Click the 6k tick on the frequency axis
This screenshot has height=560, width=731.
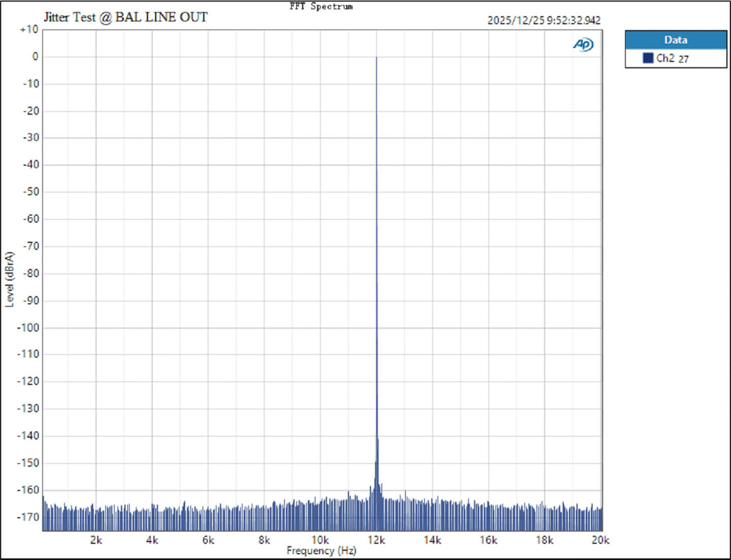tap(208, 540)
